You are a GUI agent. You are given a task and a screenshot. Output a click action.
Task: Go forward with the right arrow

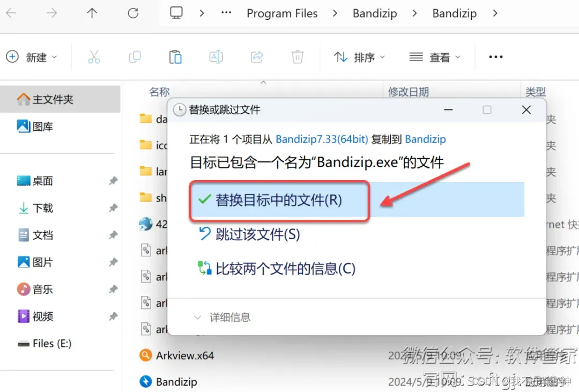click(51, 13)
